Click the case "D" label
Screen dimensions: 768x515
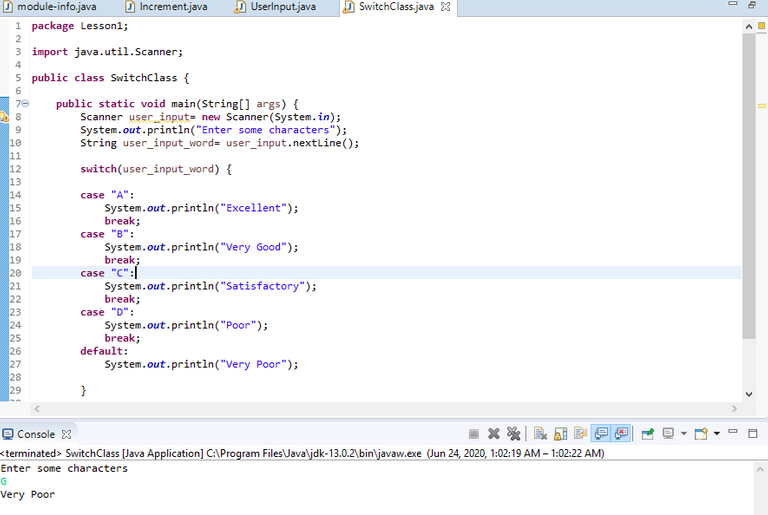(x=107, y=312)
